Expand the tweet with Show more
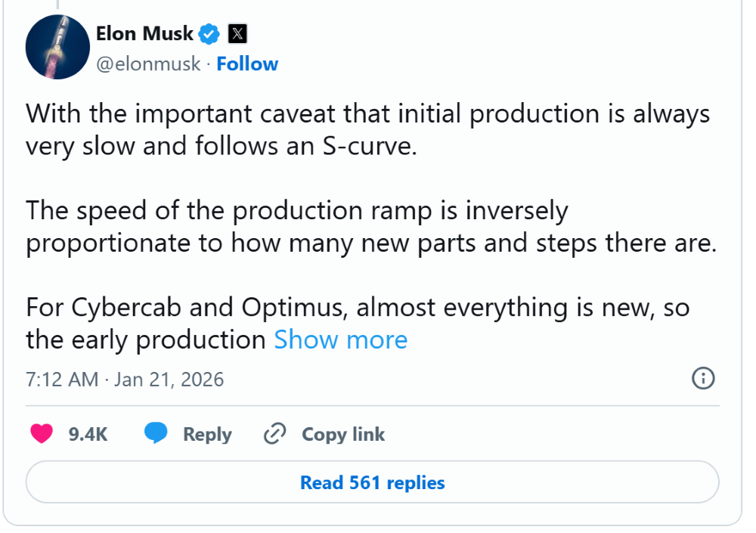 pyautogui.click(x=340, y=339)
